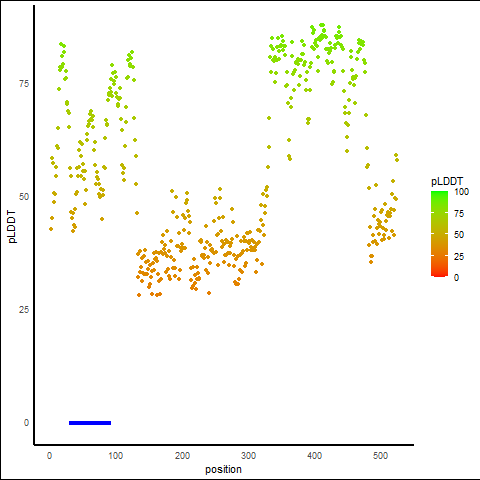Click the y-axis tick label 0

tap(26, 423)
